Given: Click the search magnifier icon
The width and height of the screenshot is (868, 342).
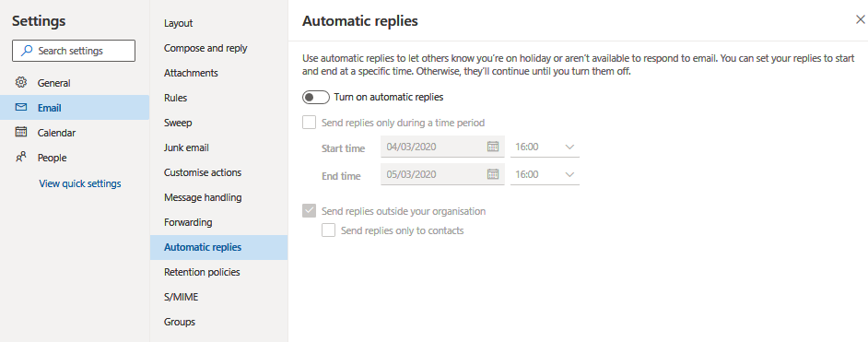Looking at the screenshot, I should [x=26, y=51].
